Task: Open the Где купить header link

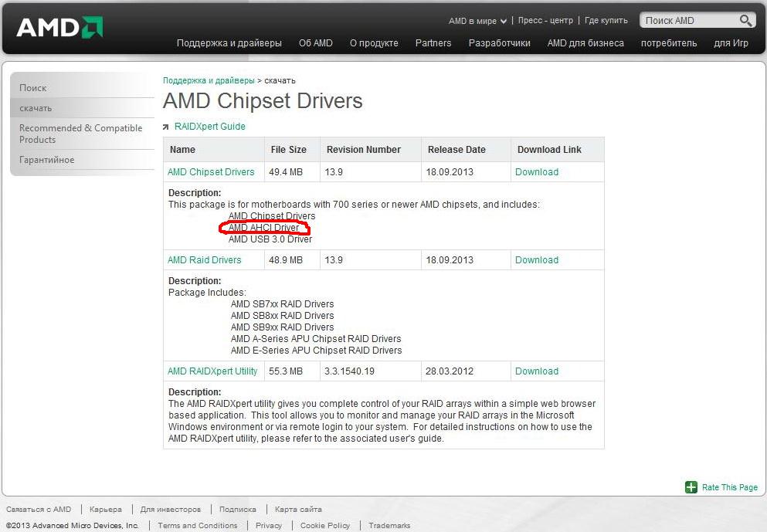Action: (606, 21)
